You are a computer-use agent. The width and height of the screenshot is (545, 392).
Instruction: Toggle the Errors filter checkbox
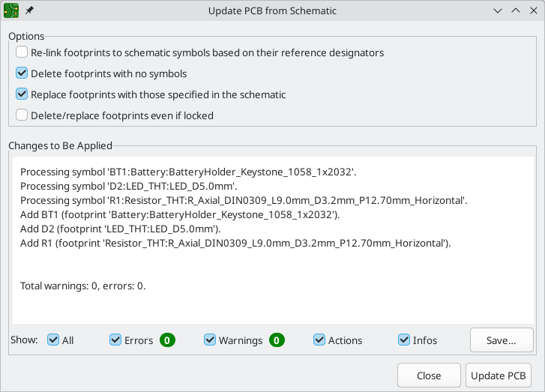click(115, 340)
